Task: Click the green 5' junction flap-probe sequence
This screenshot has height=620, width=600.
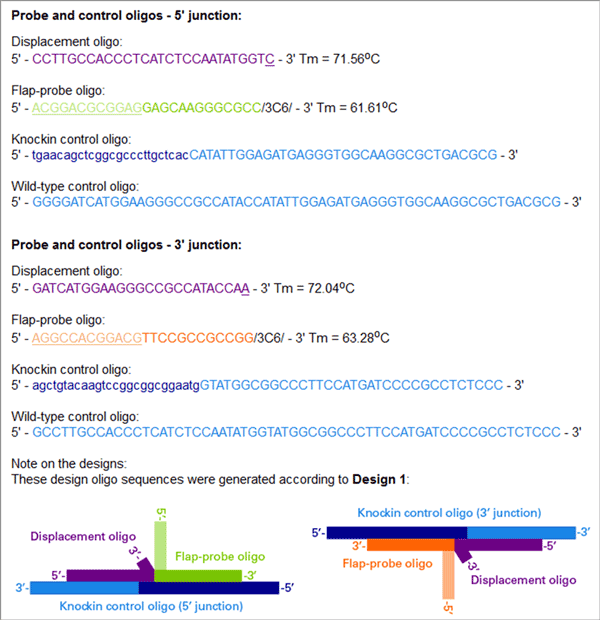Action: [146, 108]
